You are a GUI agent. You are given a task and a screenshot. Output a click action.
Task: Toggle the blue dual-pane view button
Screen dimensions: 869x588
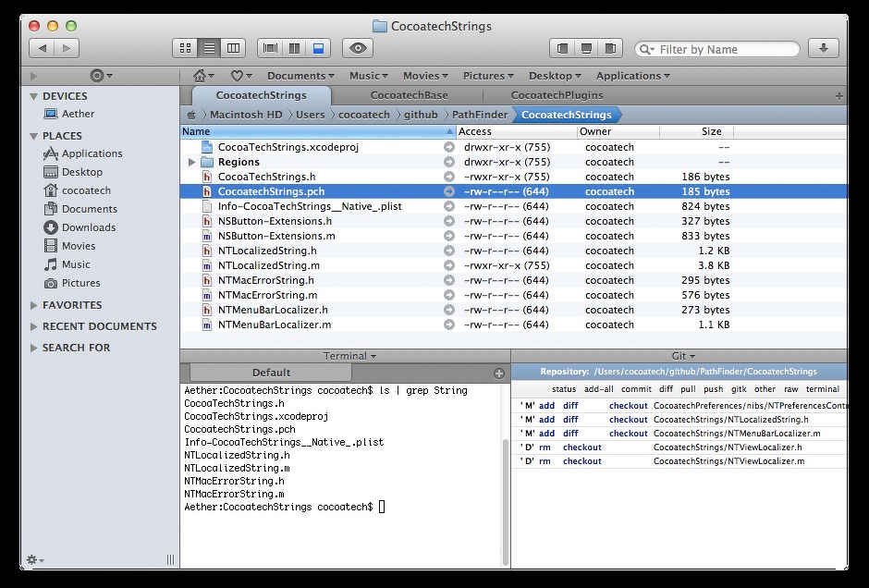318,48
